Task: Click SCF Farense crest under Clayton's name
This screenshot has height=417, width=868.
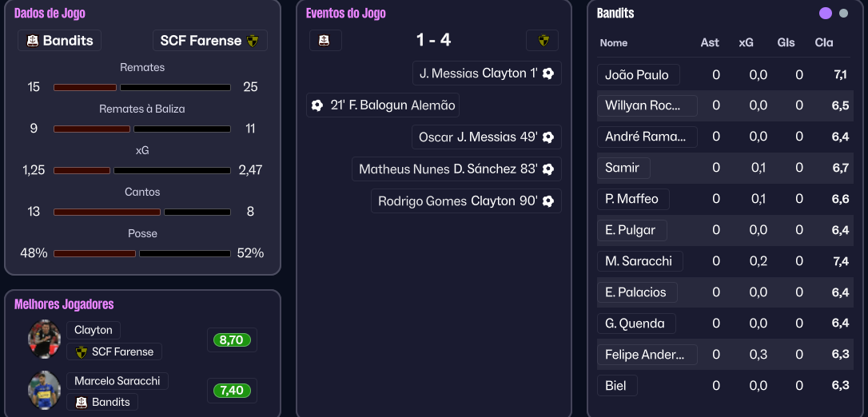Action: point(82,351)
